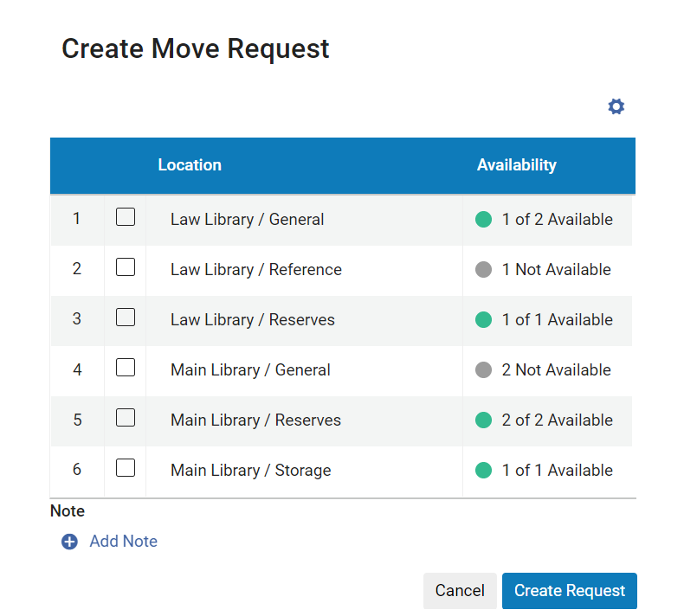The image size is (684, 616).
Task: Open the Add Note link
Action: (123, 542)
